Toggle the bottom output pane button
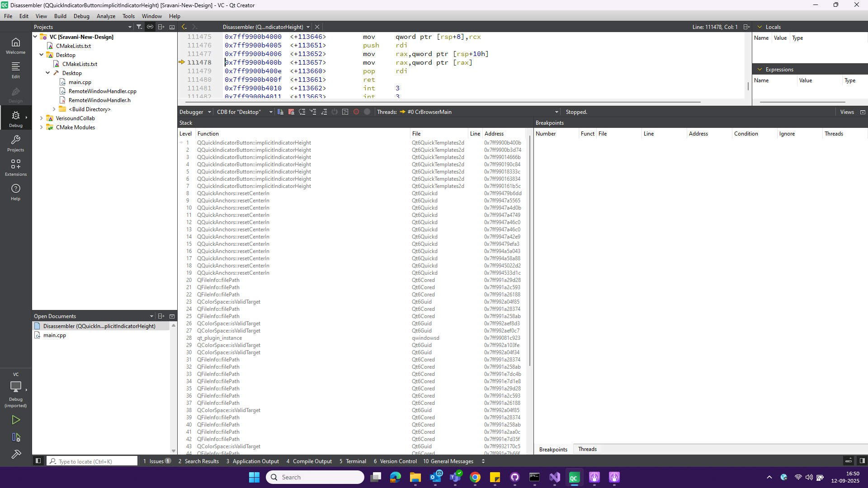 849,461
